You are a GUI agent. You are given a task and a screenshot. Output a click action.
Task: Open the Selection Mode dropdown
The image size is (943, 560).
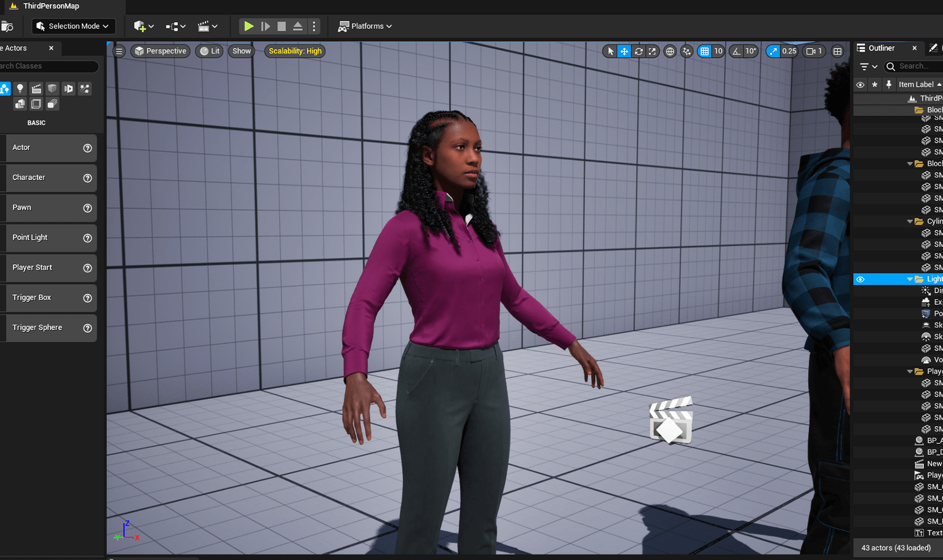(73, 26)
